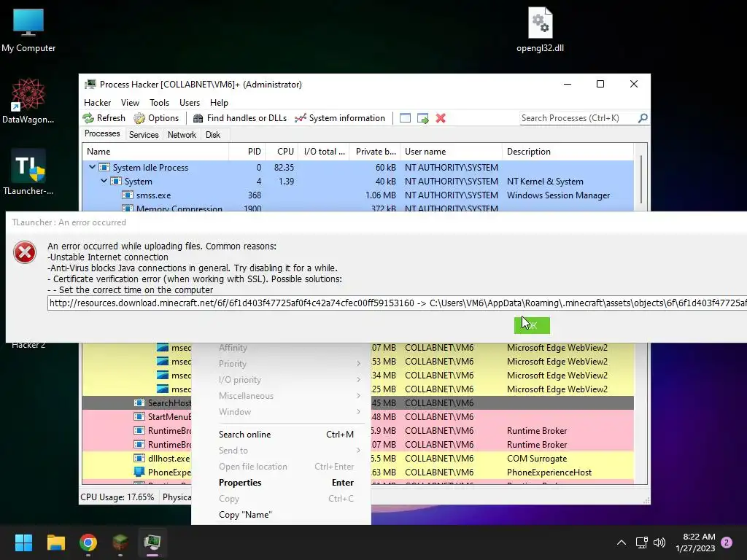
Task: Click Refresh in Process Hacker toolbar
Action: coord(104,118)
